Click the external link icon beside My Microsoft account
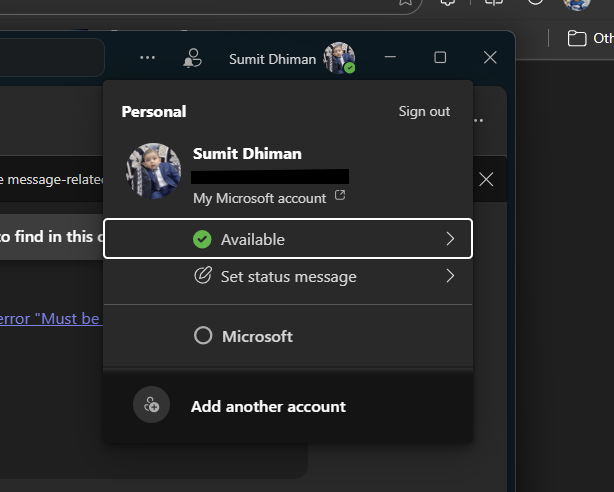This screenshot has height=492, width=614. click(x=340, y=195)
